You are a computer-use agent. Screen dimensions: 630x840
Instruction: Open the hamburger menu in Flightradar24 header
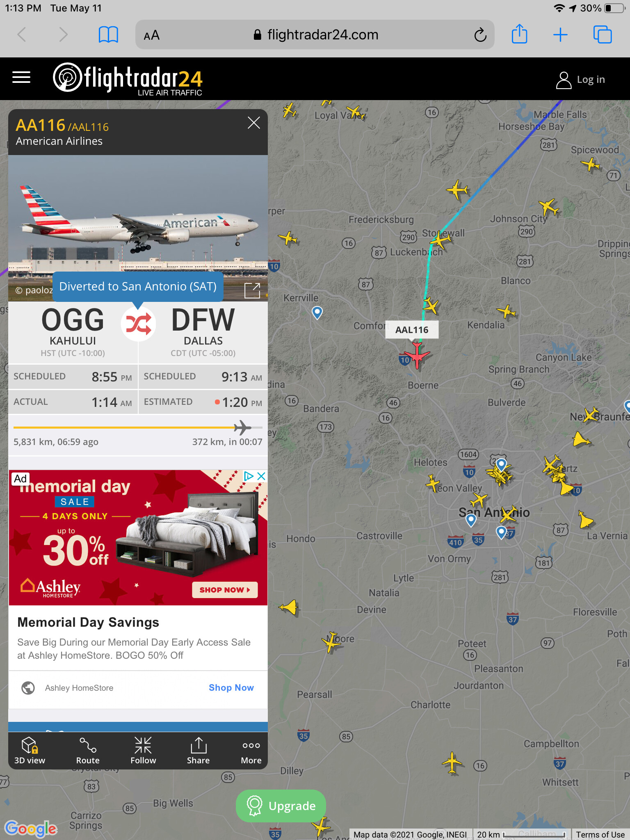21,77
